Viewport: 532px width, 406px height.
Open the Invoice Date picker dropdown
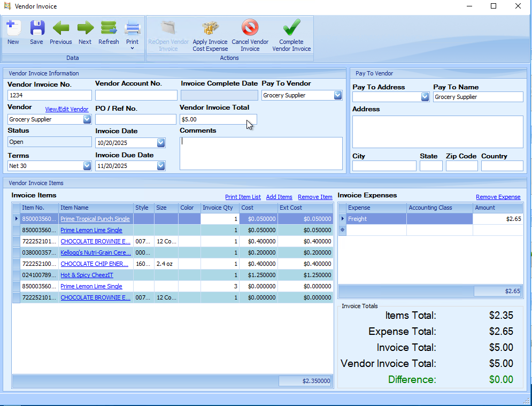click(x=161, y=143)
